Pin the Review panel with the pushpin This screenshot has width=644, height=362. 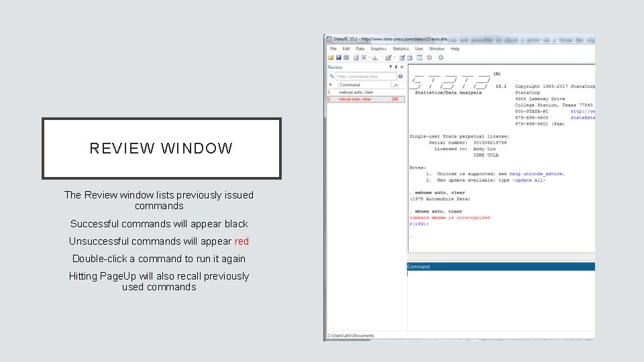click(x=396, y=67)
